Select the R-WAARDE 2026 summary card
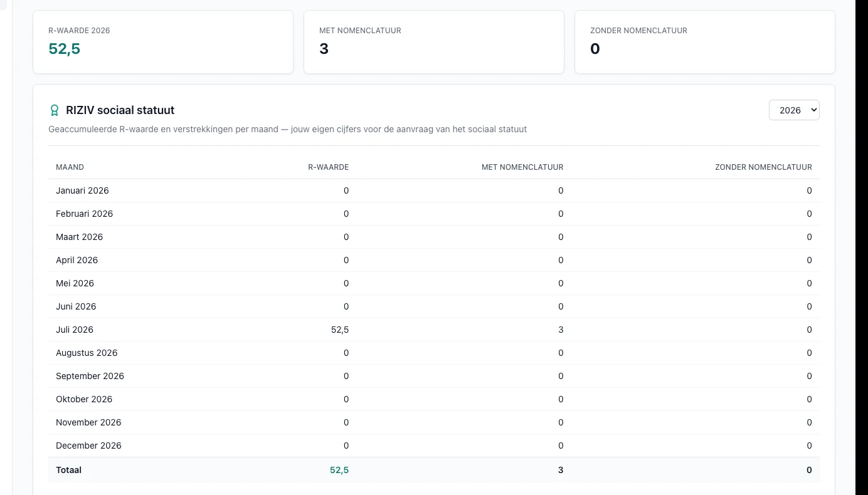 click(163, 42)
